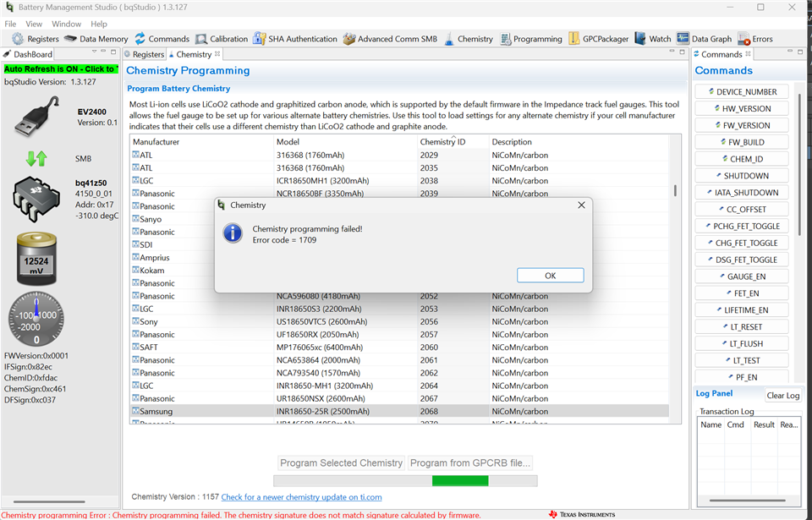Send the PF_EN command
Screen dimensions: 812x520
pyautogui.click(x=742, y=377)
